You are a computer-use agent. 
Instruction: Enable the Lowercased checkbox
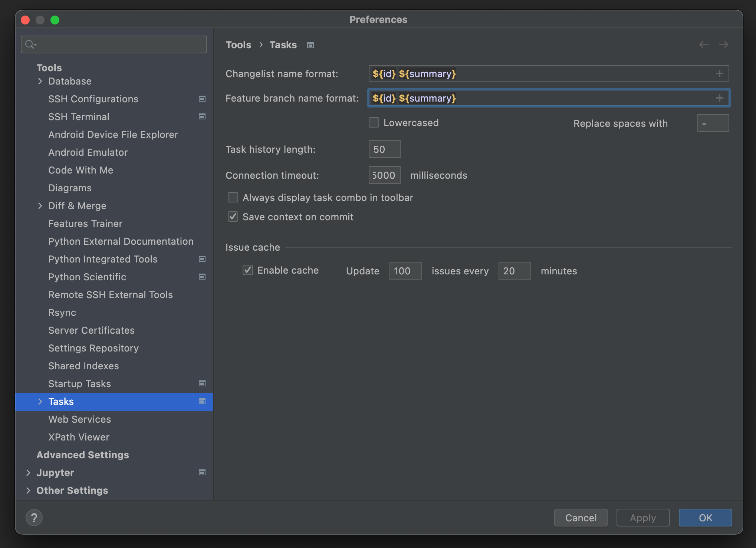tap(374, 122)
